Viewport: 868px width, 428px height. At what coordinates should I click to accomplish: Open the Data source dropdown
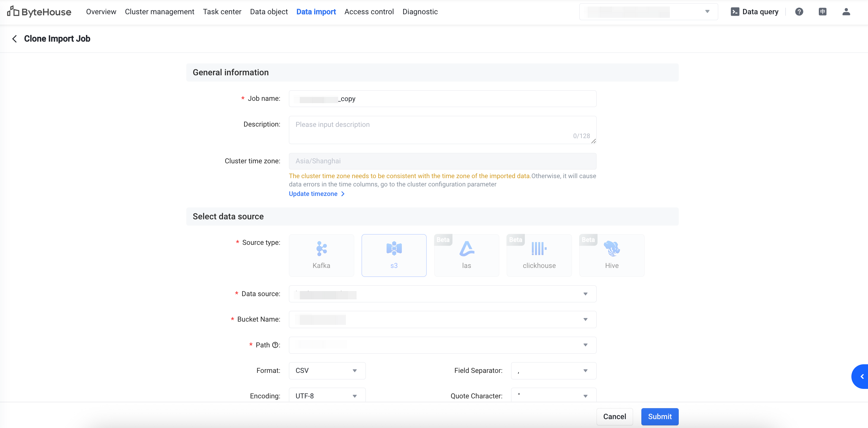442,294
